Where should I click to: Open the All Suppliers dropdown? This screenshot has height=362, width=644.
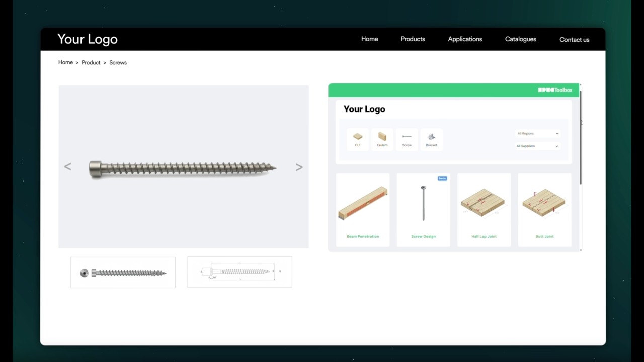[537, 146]
